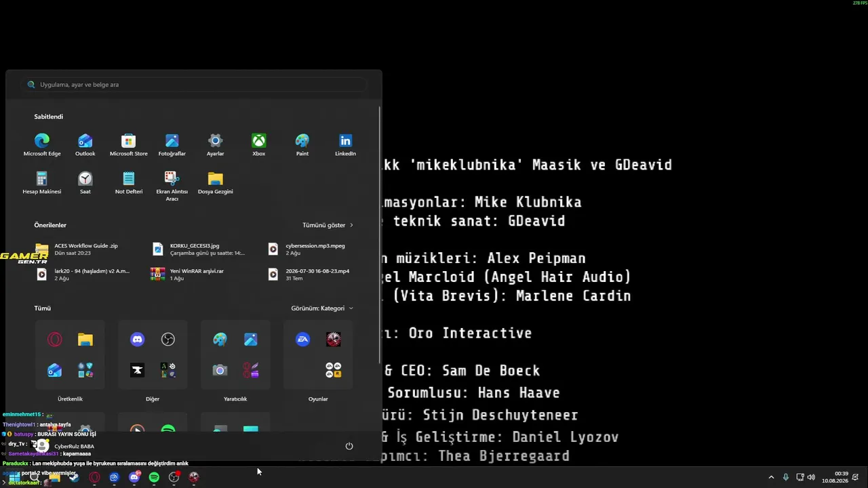Open Paint from the Sabitlendi section
Viewport: 868px width, 488px height.
pyautogui.click(x=302, y=144)
